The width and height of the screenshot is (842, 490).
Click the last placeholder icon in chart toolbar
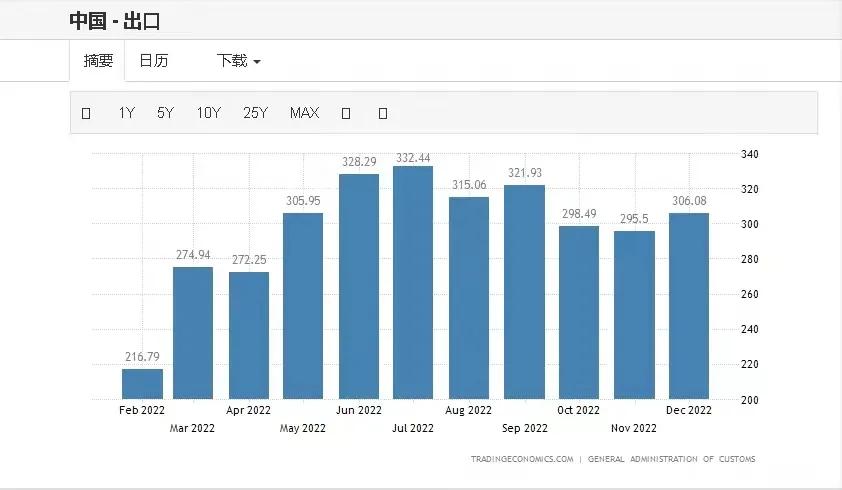click(x=383, y=113)
